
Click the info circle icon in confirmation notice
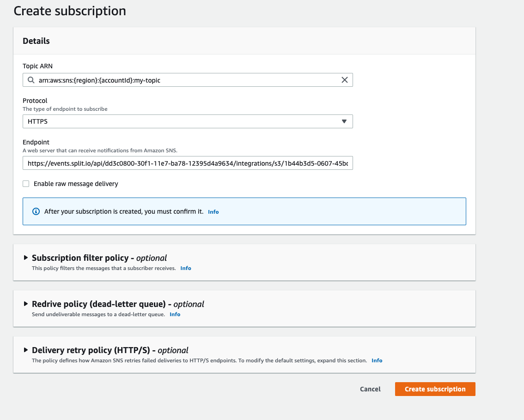tap(36, 211)
